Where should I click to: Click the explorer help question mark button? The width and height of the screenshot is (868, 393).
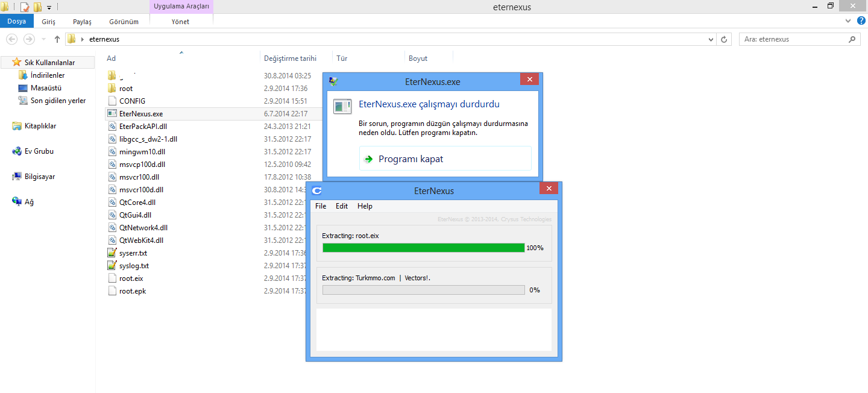pyautogui.click(x=860, y=21)
